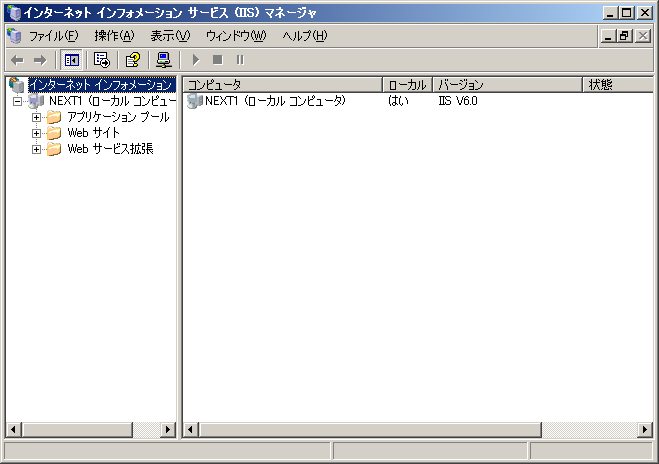This screenshot has height=464, width=659.
Task: Open the ファイル(F) menu
Action: click(53, 36)
